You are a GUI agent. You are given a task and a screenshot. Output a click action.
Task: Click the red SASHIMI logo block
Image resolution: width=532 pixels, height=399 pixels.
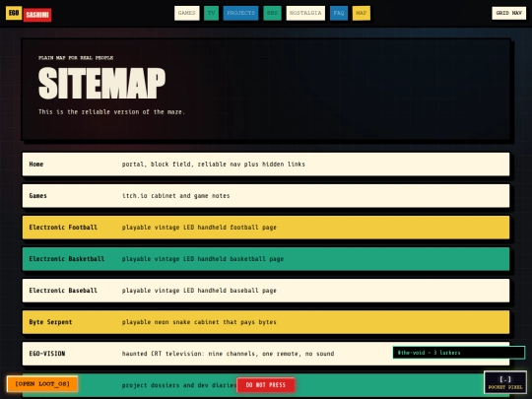(x=37, y=15)
